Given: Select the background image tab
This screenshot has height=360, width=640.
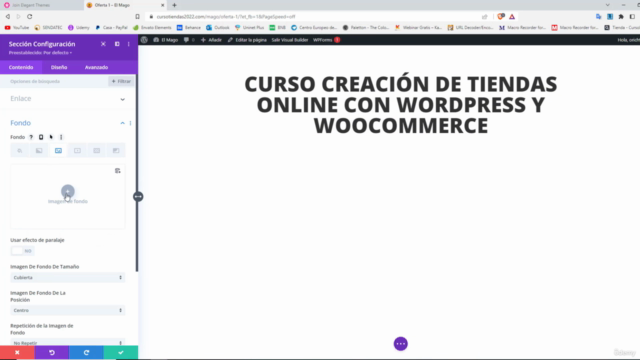Looking at the screenshot, I should pyautogui.click(x=58, y=151).
